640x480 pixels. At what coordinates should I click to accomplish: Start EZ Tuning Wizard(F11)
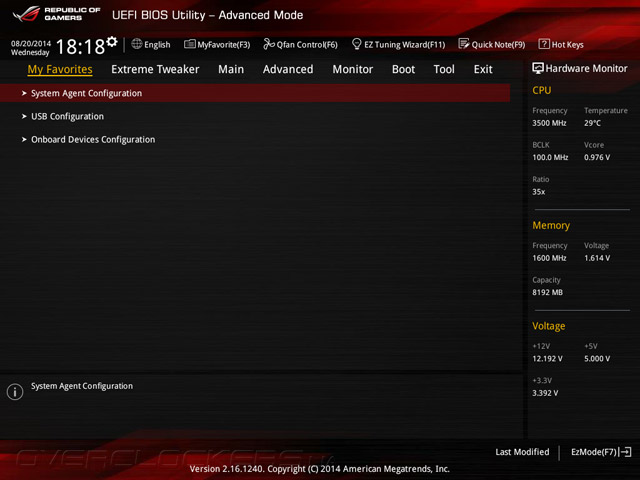tap(399, 44)
